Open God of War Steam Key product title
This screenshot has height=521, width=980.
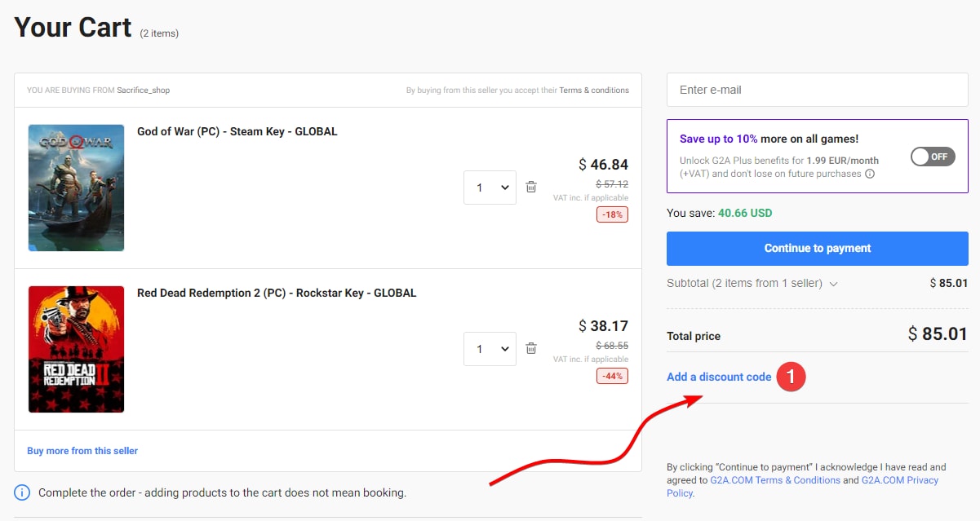click(x=237, y=131)
